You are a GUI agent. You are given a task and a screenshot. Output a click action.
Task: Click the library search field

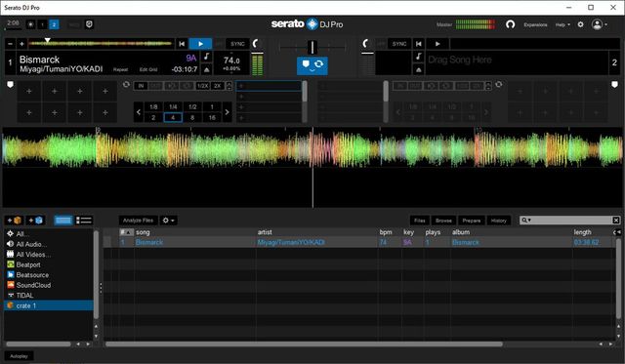tap(566, 221)
